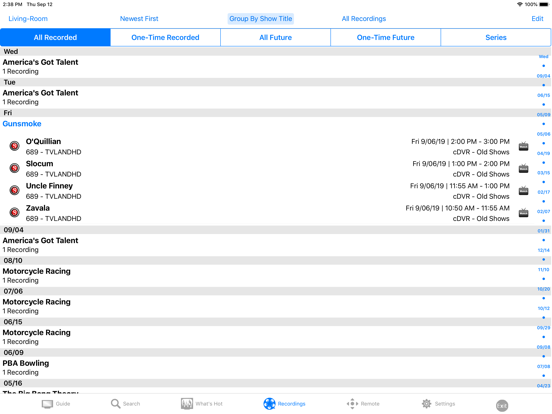Expand America's Got Talent under 09/04

268,245
